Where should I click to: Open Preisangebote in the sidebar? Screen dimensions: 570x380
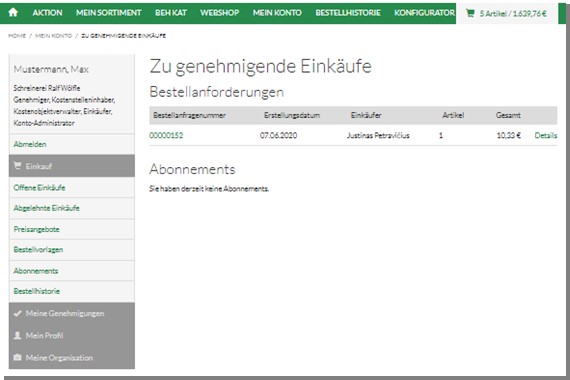click(x=36, y=229)
